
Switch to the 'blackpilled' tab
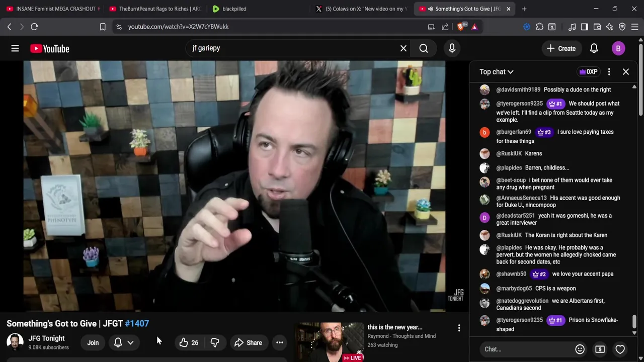[x=258, y=9]
